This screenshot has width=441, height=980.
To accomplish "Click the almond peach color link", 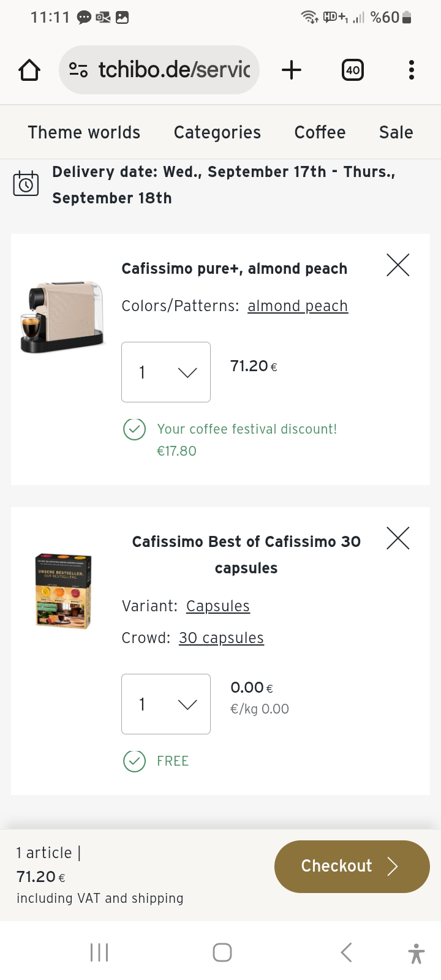I will pos(298,306).
